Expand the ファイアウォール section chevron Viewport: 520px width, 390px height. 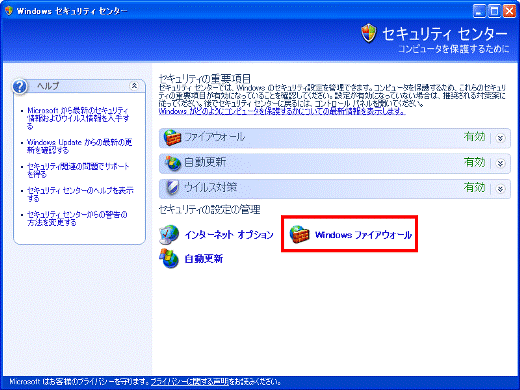pyautogui.click(x=500, y=138)
